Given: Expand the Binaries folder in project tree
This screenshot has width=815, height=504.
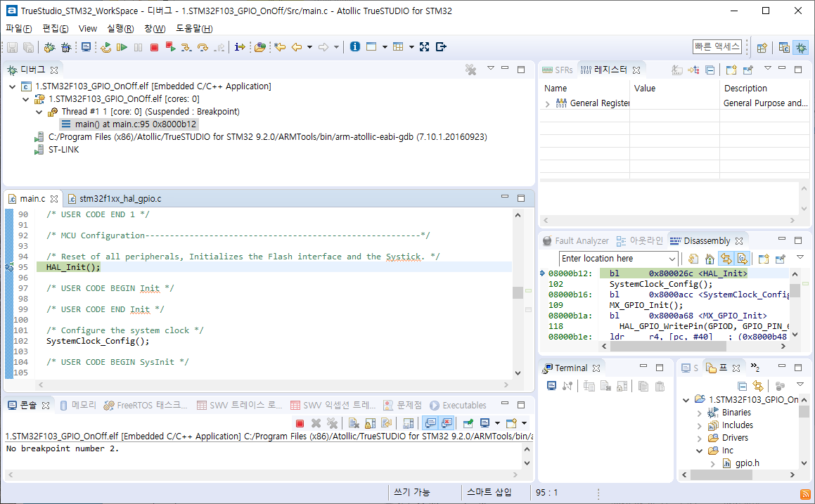Looking at the screenshot, I should (x=699, y=413).
